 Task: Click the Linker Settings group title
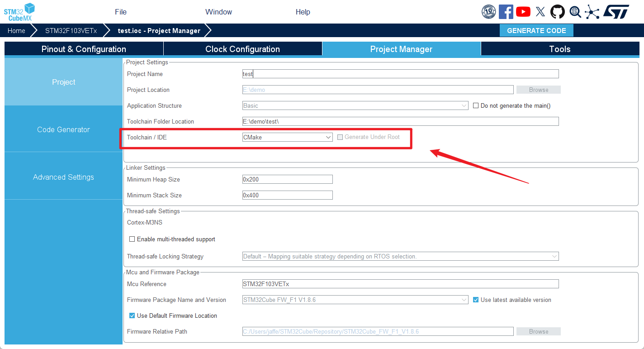(146, 168)
